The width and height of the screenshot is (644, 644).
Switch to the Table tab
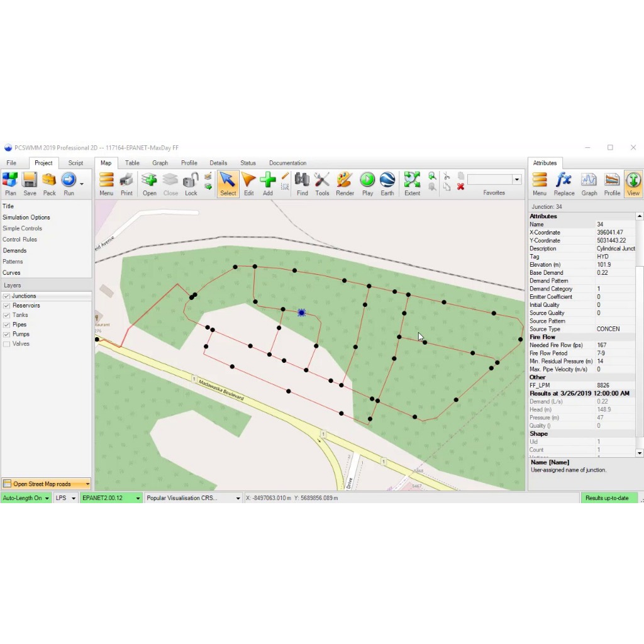click(132, 163)
